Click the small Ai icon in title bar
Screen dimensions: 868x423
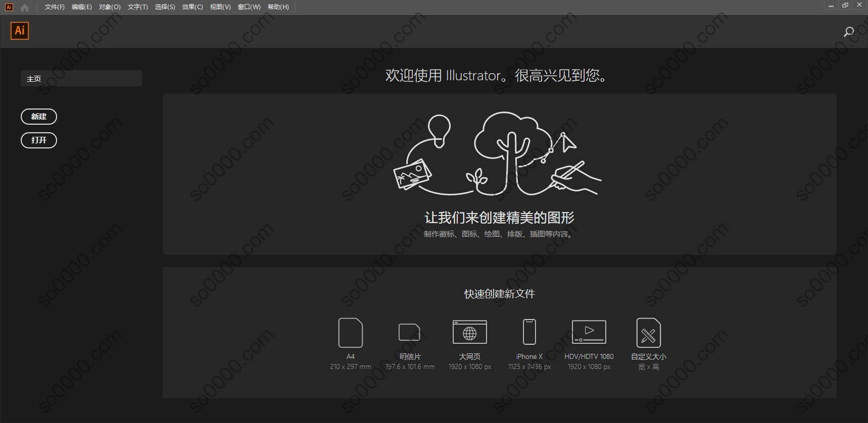tap(9, 7)
